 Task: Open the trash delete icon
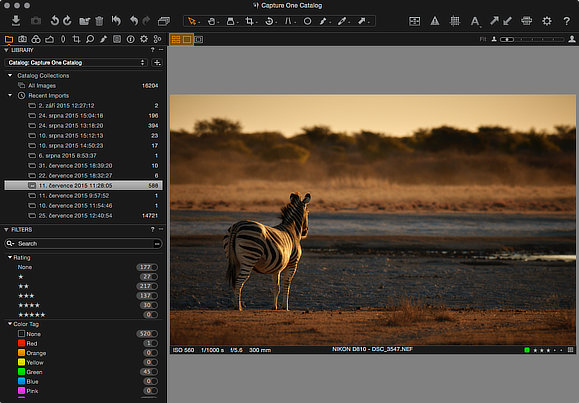(x=99, y=21)
